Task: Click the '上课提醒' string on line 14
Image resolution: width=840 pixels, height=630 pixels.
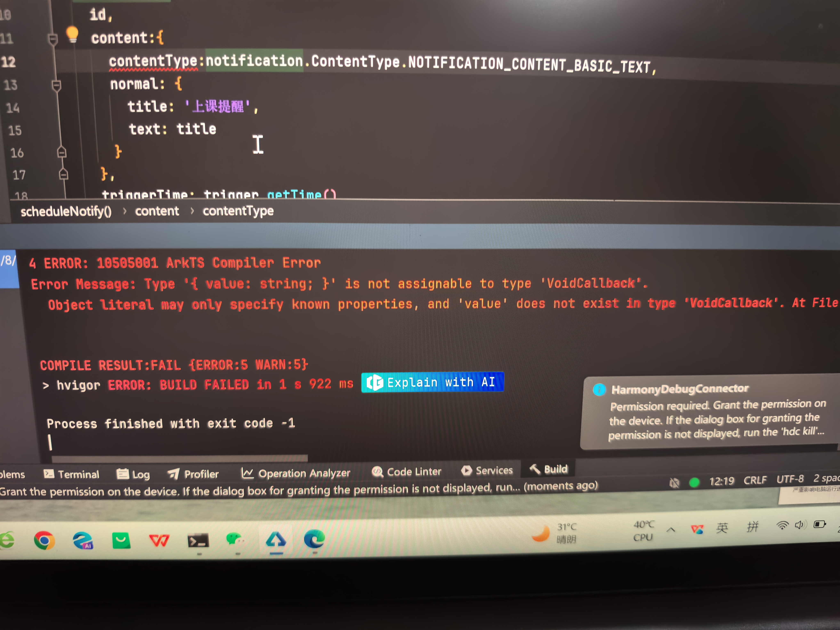Action: (x=217, y=106)
